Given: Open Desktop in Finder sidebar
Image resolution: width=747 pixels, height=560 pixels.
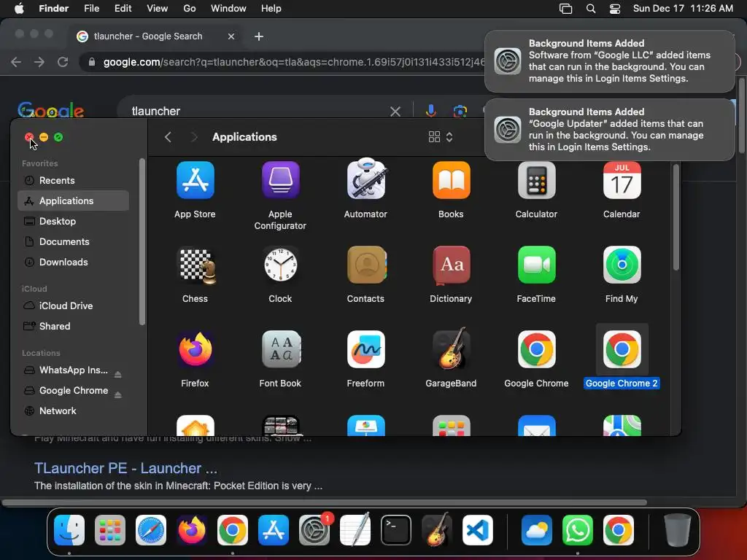Looking at the screenshot, I should 74,222.
